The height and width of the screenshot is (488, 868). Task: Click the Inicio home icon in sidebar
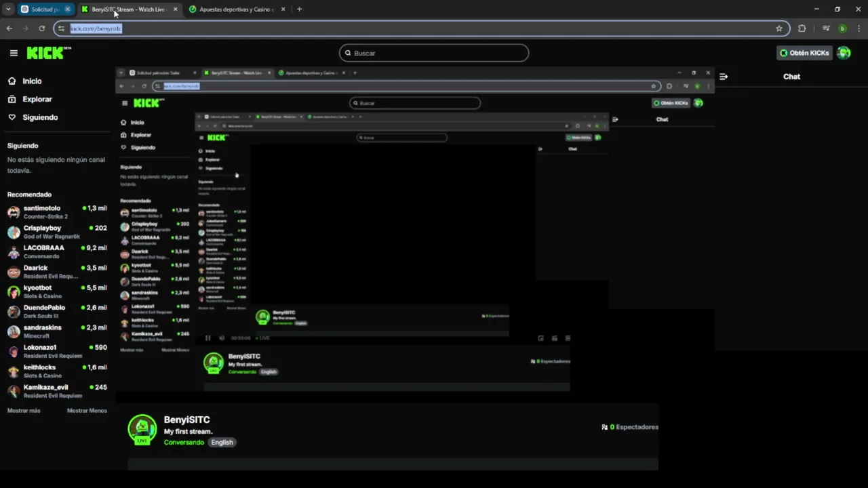pos(12,81)
